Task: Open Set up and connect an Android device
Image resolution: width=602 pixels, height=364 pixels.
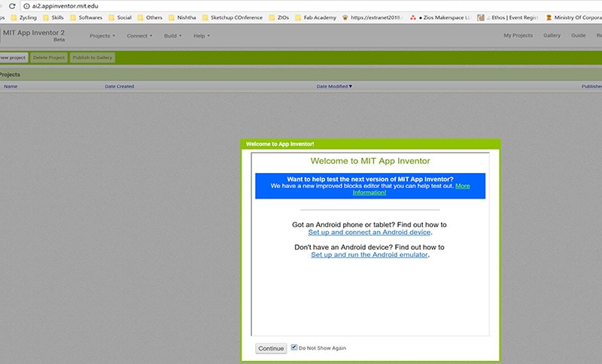Action: pos(369,232)
